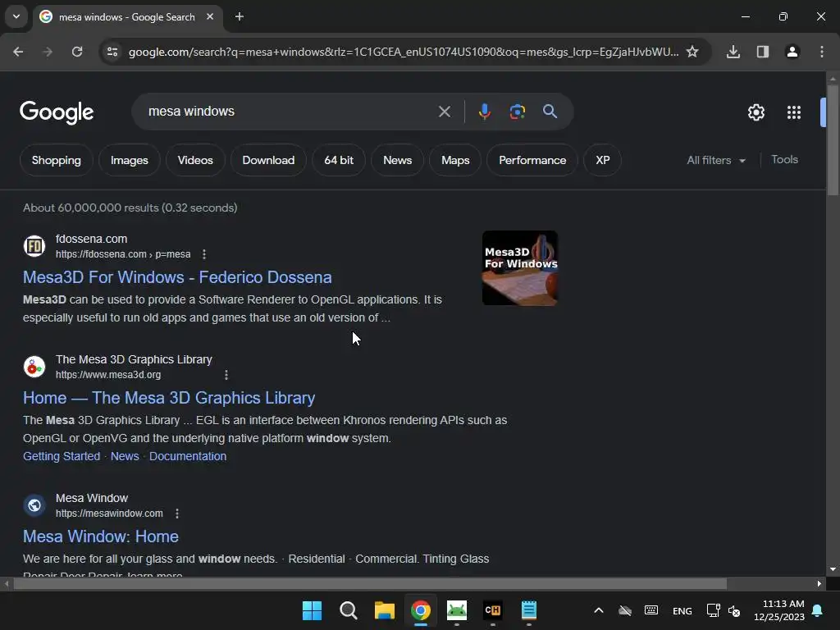The image size is (840, 630).
Task: Open Windows taskbar search
Action: 348,610
